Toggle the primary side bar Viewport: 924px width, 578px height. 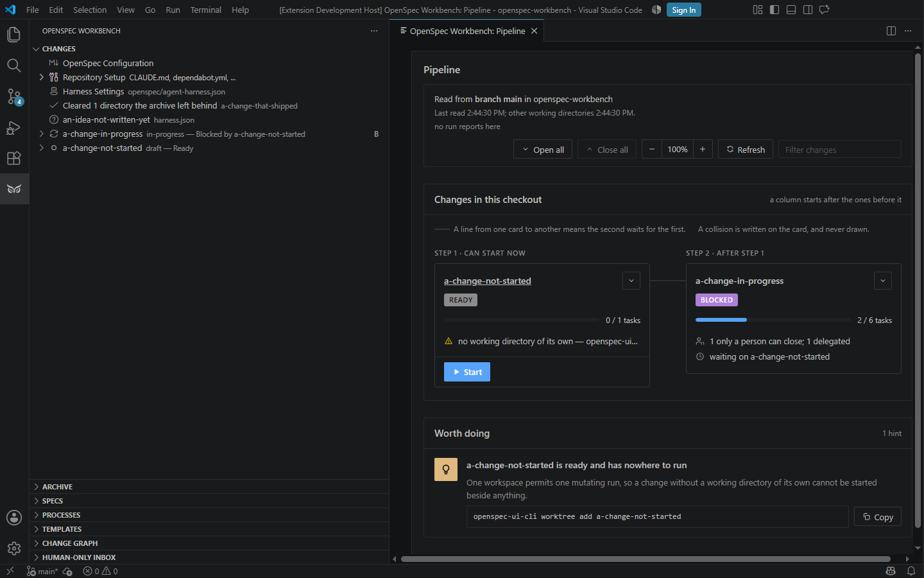click(x=774, y=10)
